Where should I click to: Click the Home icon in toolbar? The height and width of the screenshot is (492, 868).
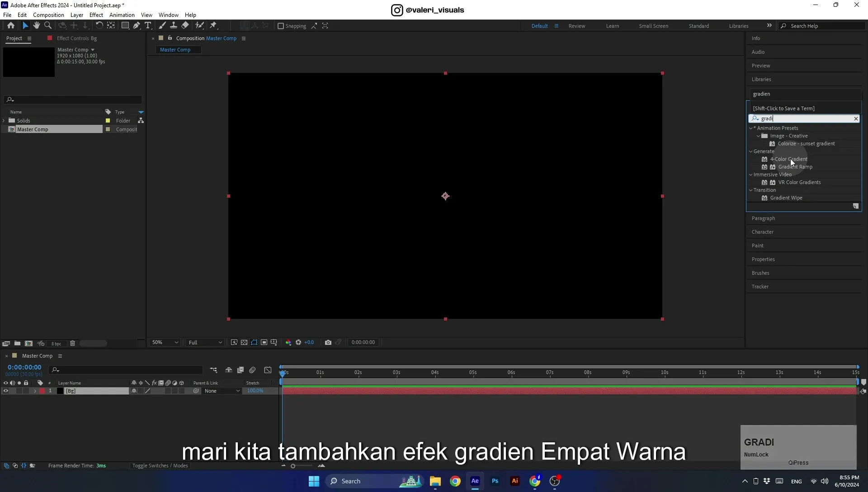tap(11, 26)
